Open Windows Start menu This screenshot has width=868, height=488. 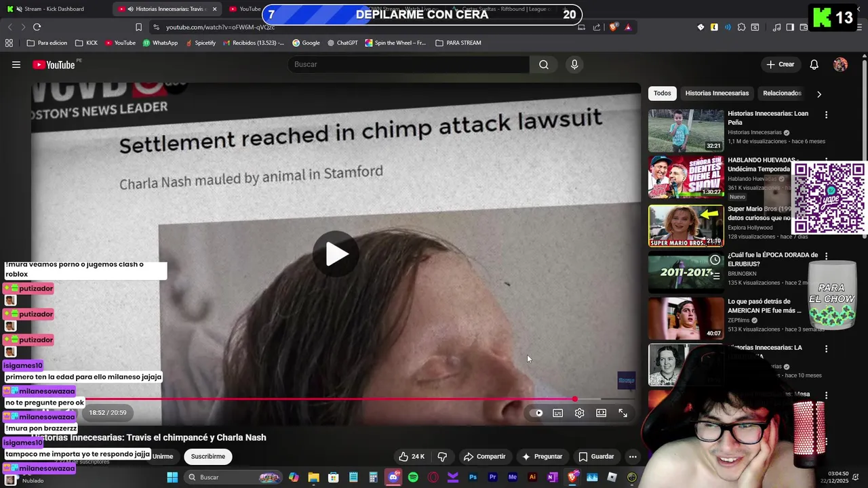click(172, 477)
